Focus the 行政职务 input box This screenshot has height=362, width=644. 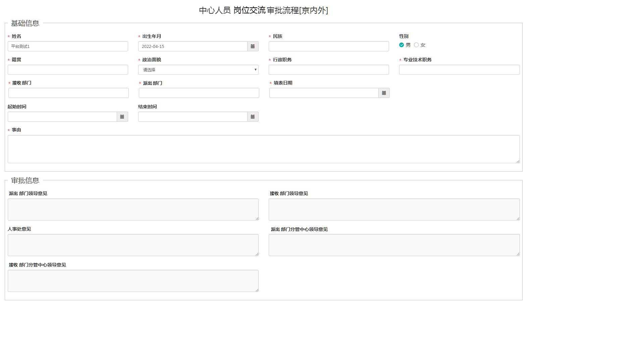(329, 70)
